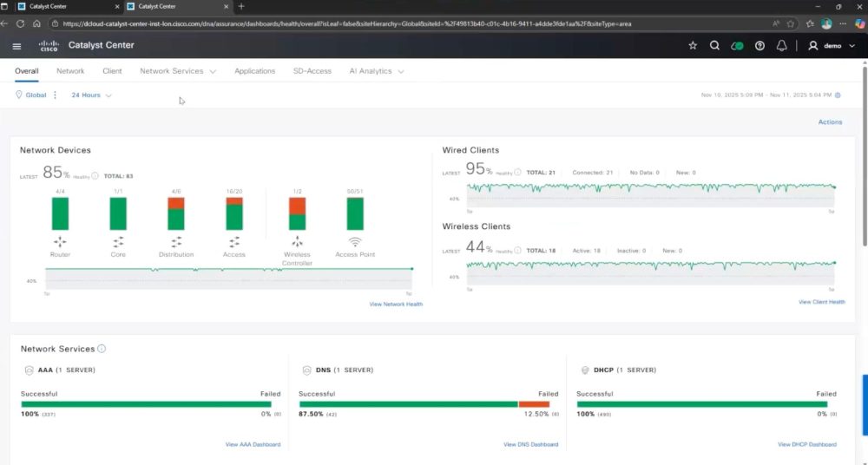Click the Distribution device icon
This screenshot has width=868, height=465.
[x=176, y=242]
